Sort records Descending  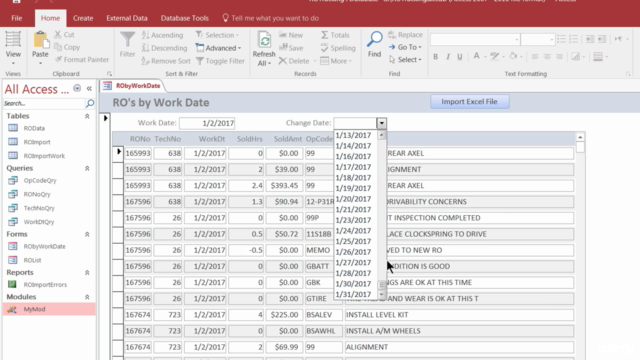coord(164,48)
